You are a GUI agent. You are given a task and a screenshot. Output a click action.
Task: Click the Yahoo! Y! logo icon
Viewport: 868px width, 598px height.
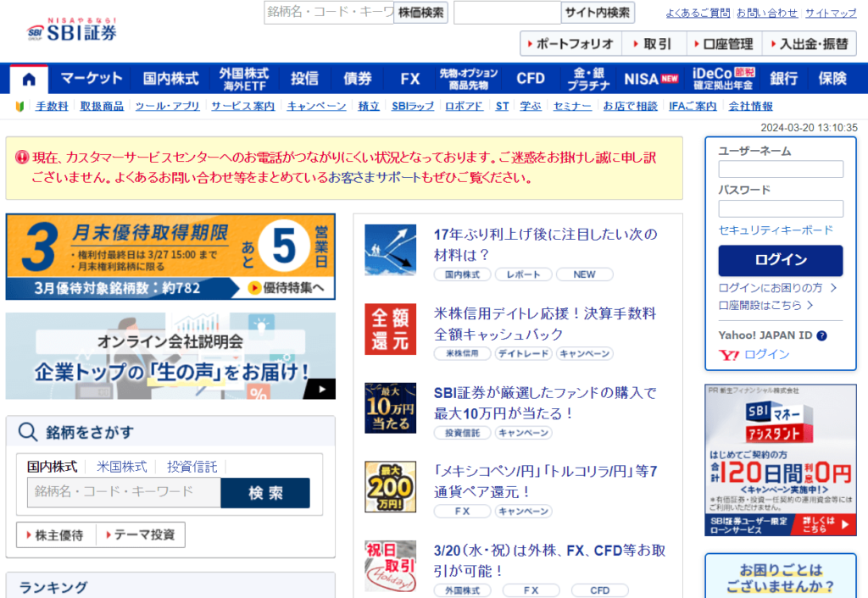point(728,355)
